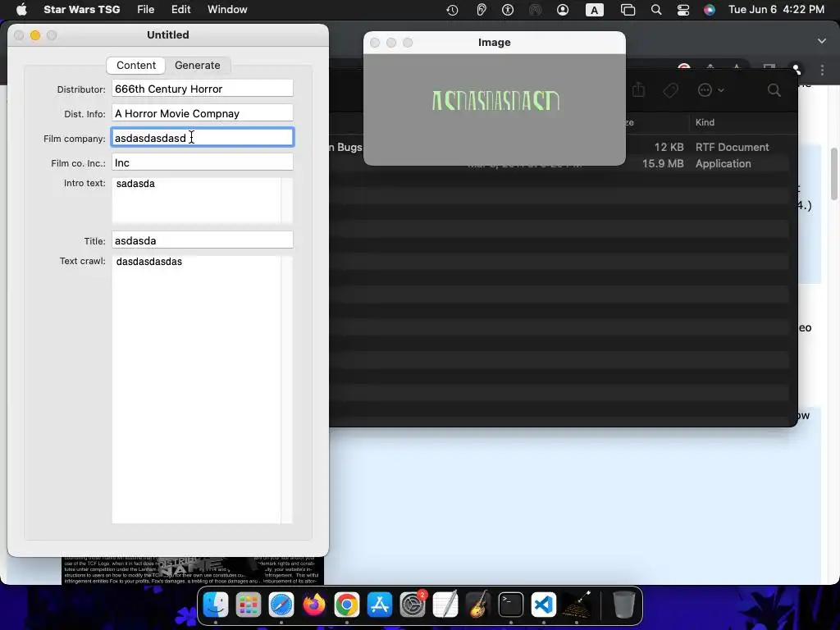Click the Intro text scrollbar track
This screenshot has width=840, height=630.
[x=287, y=200]
